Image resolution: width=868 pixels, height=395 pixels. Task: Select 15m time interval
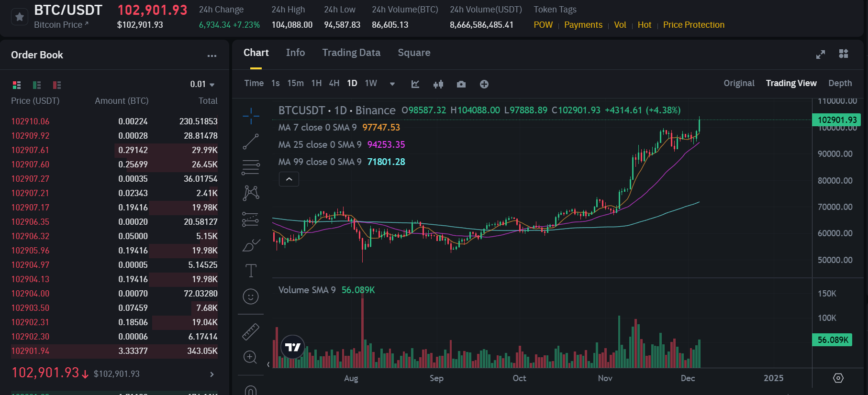(295, 83)
